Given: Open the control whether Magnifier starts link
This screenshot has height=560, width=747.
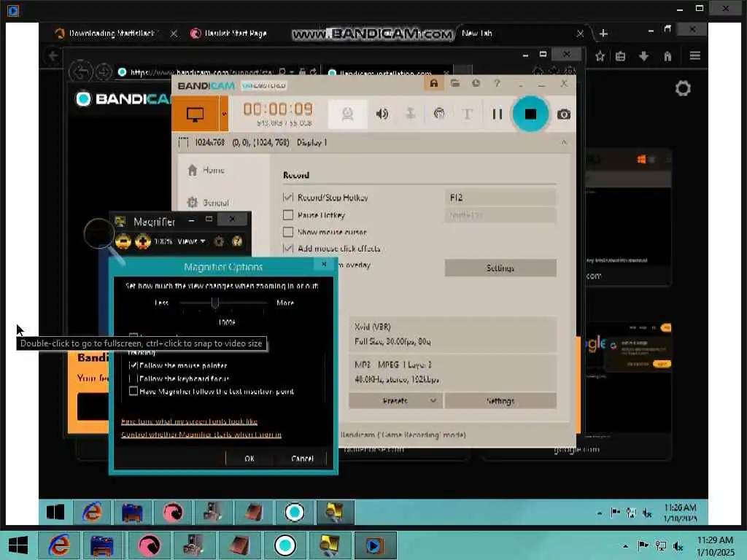Looking at the screenshot, I should click(x=201, y=435).
